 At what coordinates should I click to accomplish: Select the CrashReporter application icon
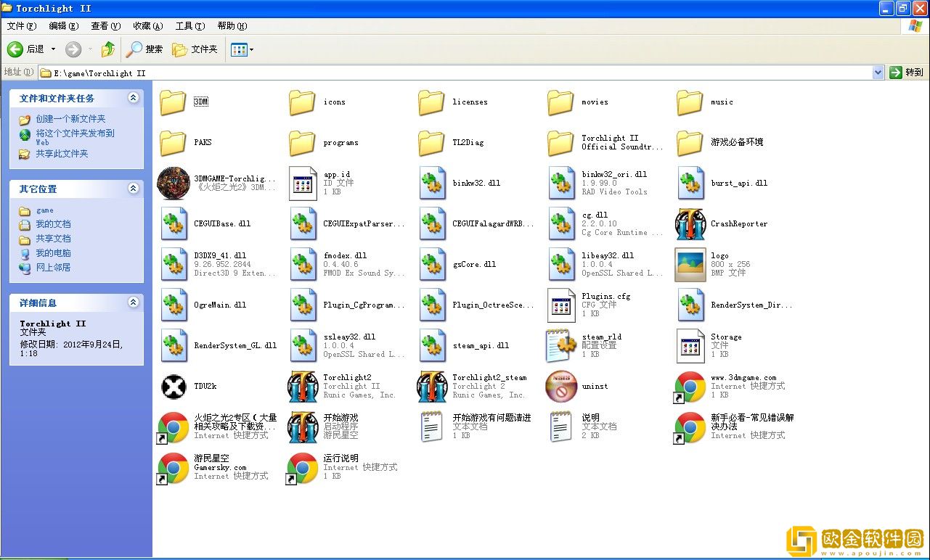pos(690,224)
